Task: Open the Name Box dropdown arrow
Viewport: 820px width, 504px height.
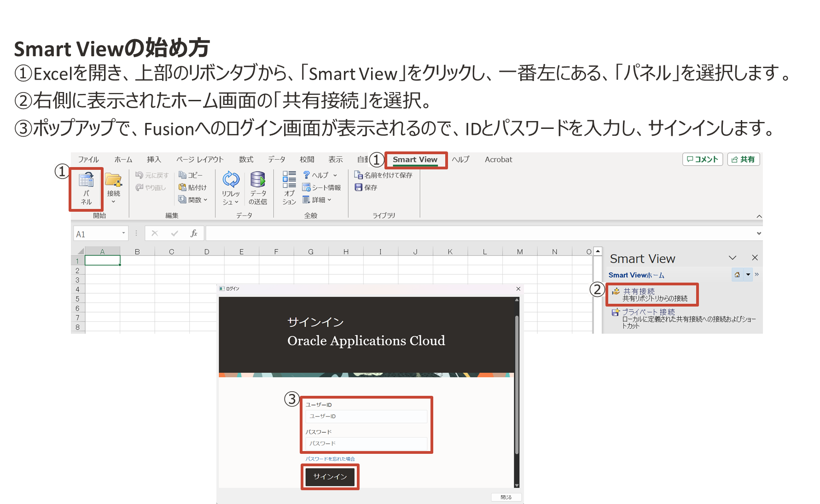Action: [x=123, y=233]
